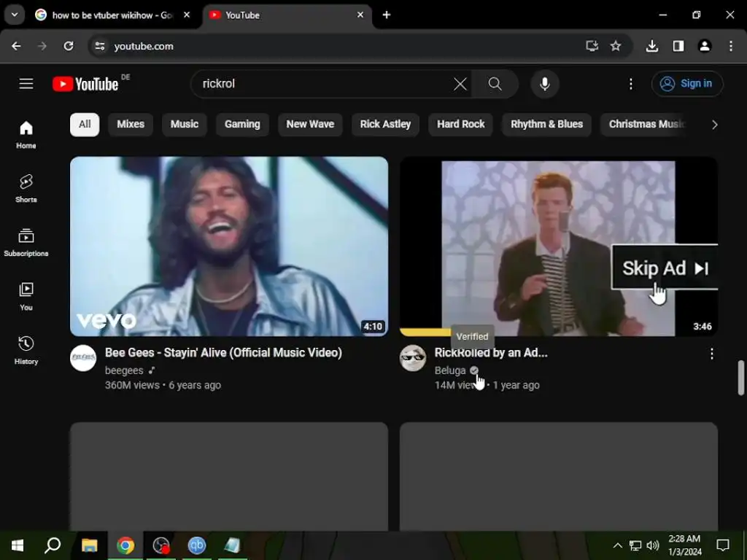Switch to the 'how to be vtuber wikihow' tab

[x=112, y=15]
